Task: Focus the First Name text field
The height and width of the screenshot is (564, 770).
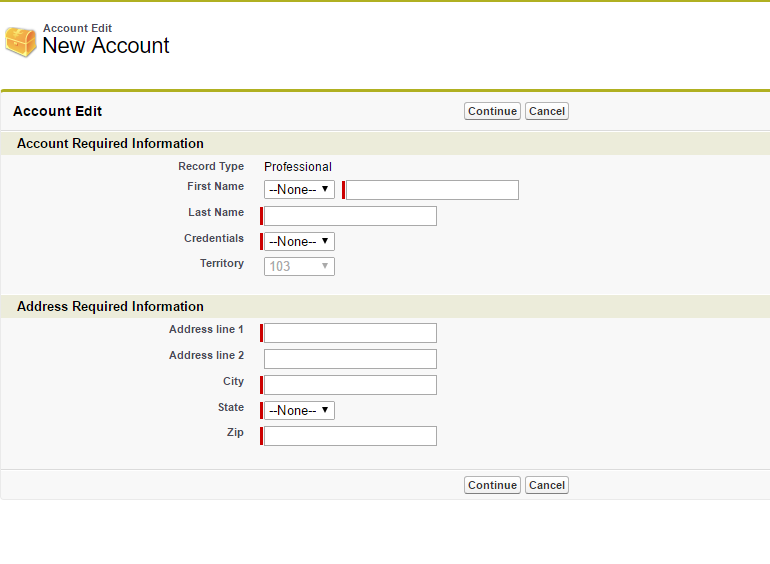Action: [x=432, y=190]
